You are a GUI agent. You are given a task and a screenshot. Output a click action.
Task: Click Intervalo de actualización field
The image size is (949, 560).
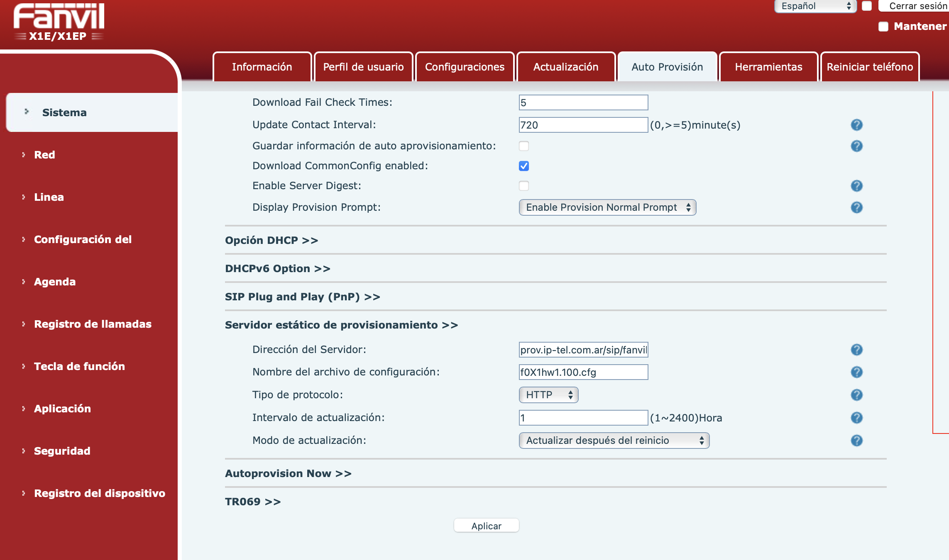click(583, 418)
